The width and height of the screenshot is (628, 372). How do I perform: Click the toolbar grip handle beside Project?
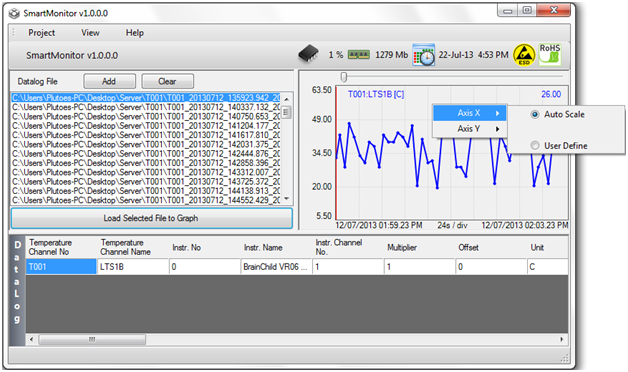pos(13,33)
